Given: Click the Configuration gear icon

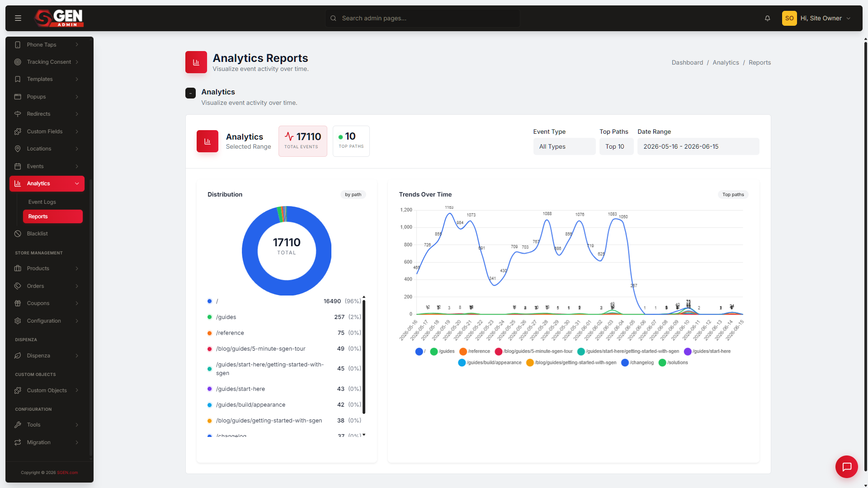Looking at the screenshot, I should tap(18, 321).
